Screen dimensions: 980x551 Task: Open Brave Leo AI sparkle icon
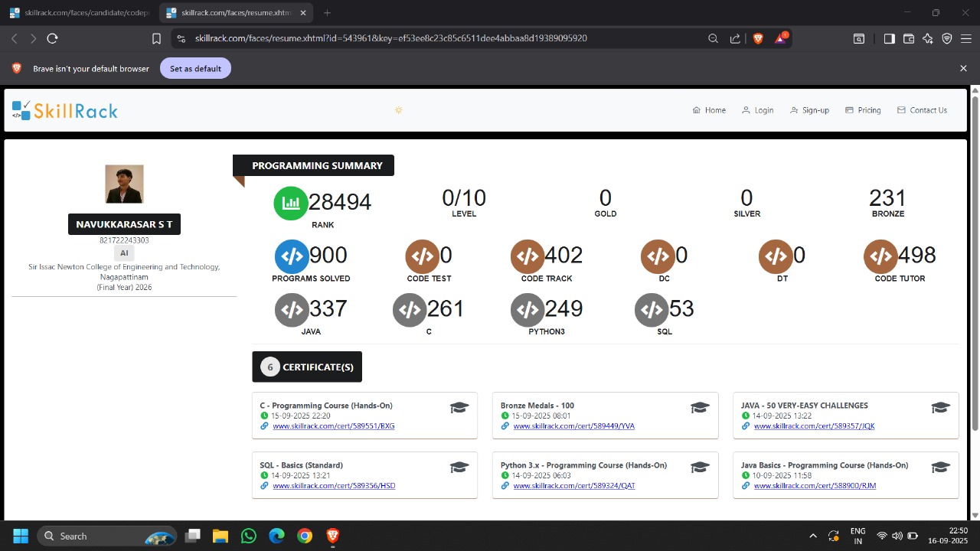(x=928, y=38)
